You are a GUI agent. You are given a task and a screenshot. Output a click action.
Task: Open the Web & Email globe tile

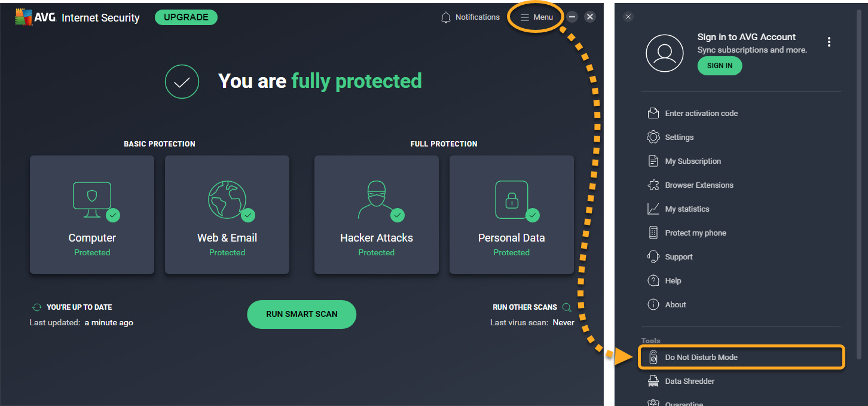tap(227, 215)
